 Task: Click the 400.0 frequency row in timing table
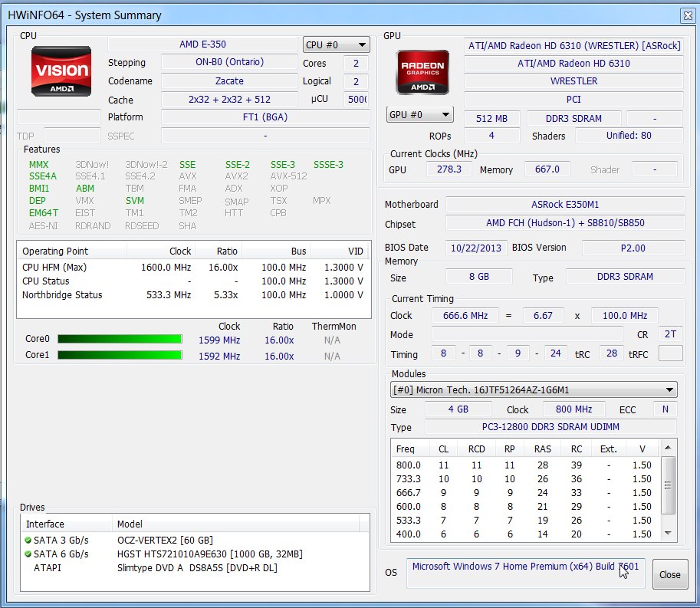click(526, 534)
